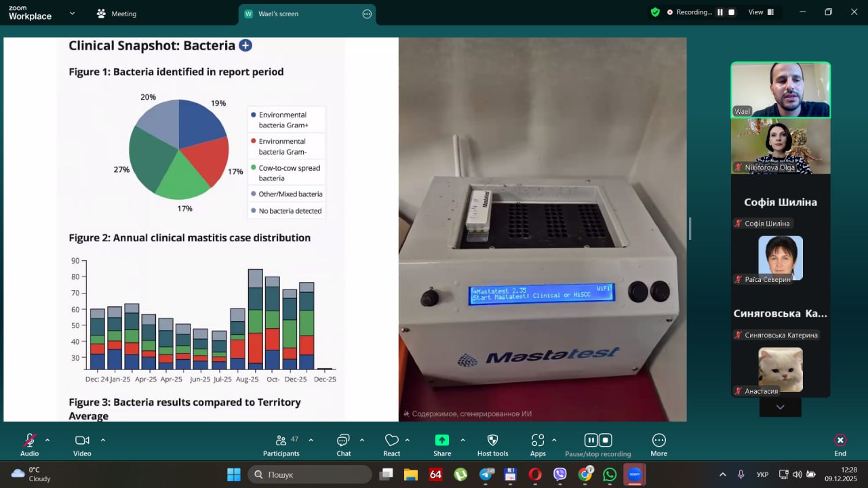The width and height of the screenshot is (868, 488).
Task: Pause the recording in bottom toolbar
Action: coord(591,440)
